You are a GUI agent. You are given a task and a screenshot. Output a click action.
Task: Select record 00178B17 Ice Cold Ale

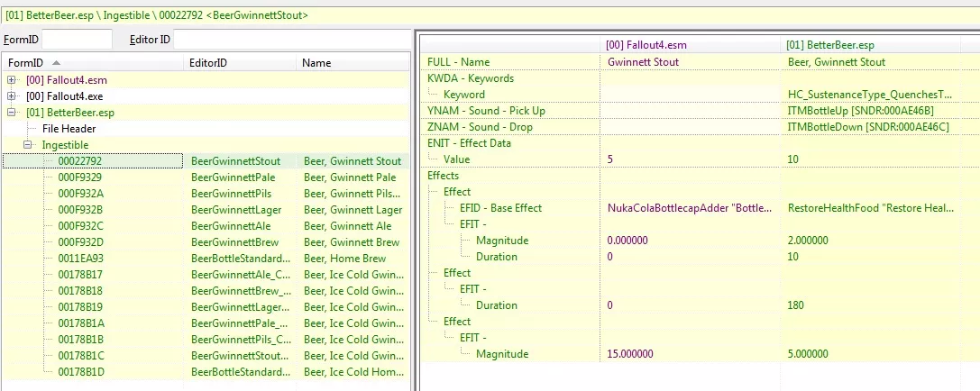click(206, 275)
